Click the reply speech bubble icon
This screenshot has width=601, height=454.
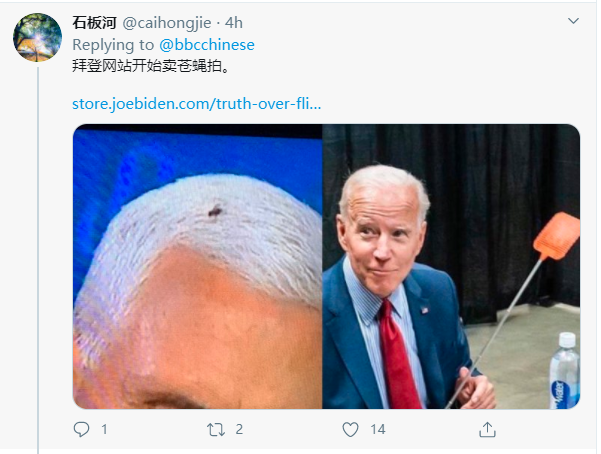[x=81, y=429]
